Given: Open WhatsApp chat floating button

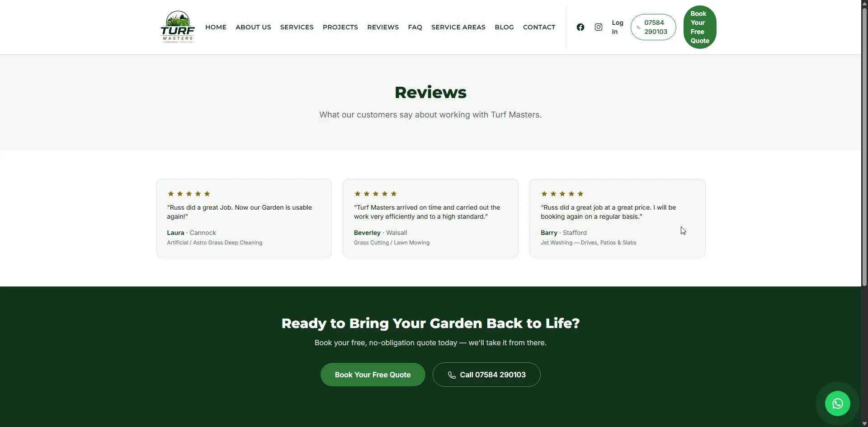Looking at the screenshot, I should 838,404.
